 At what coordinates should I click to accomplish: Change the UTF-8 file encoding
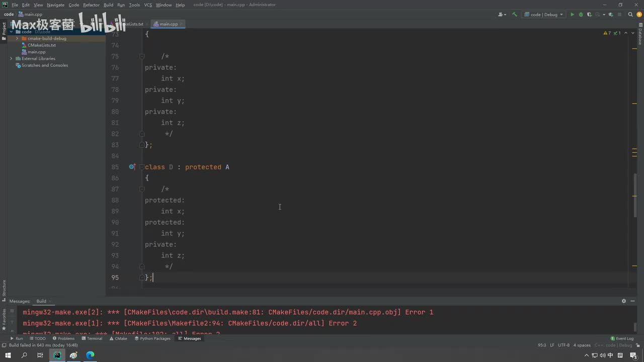coord(563,345)
